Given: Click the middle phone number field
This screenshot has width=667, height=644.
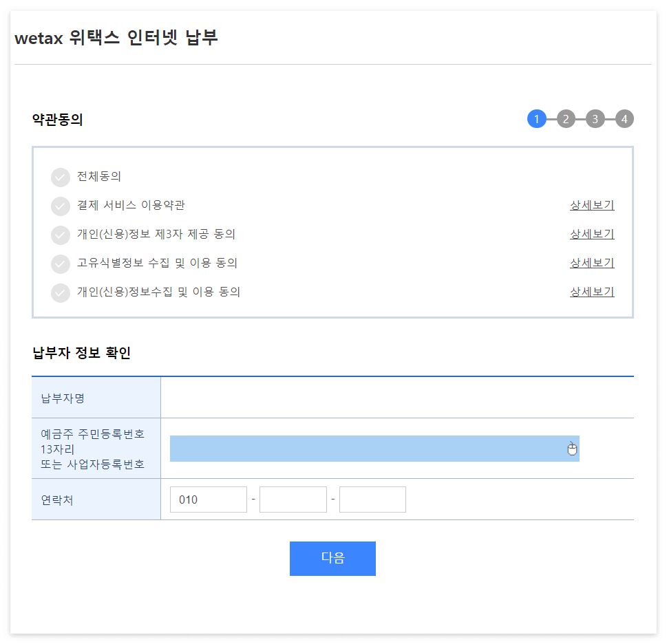Looking at the screenshot, I should [x=293, y=499].
